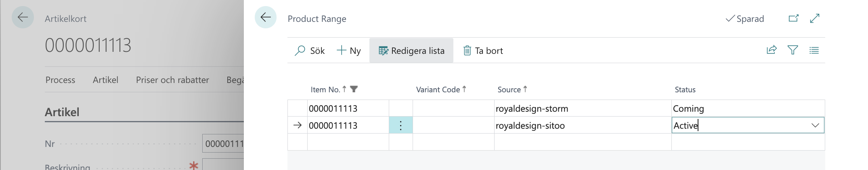Image resolution: width=868 pixels, height=170 pixels.
Task: Switch to the Process tab
Action: click(x=60, y=80)
